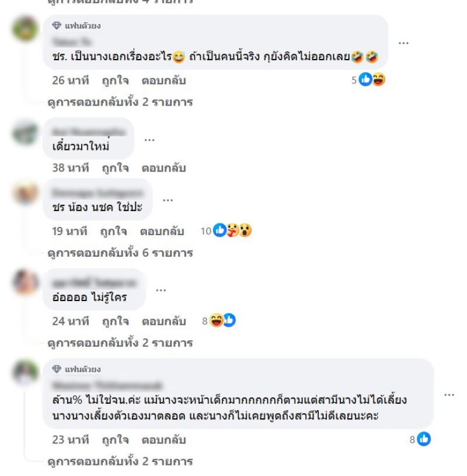Viewport: 467px width, 476px height.
Task: Expand 2 replies under the 24 นาที comment
Action: click(x=120, y=343)
